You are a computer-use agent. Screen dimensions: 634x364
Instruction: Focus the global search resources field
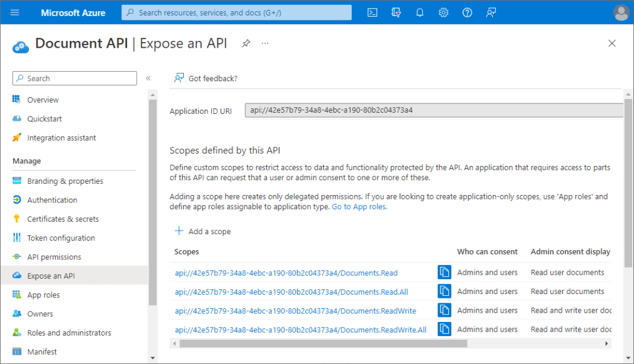[x=235, y=12]
